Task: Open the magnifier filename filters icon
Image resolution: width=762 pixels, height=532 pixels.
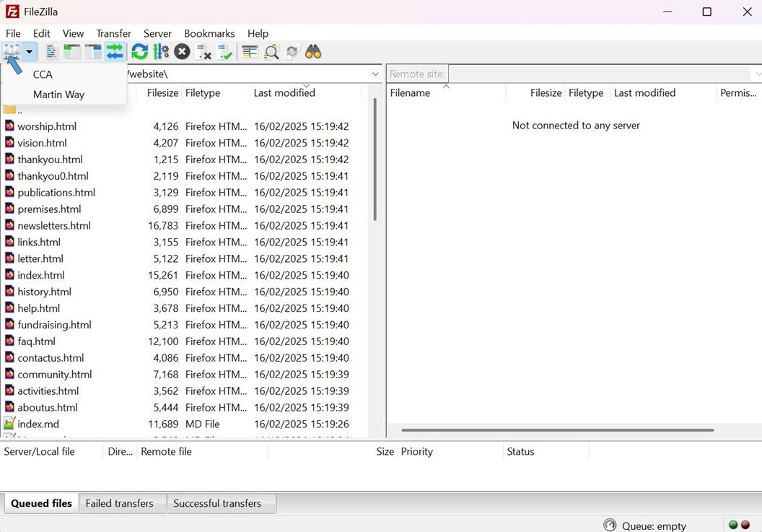Action: click(271, 52)
